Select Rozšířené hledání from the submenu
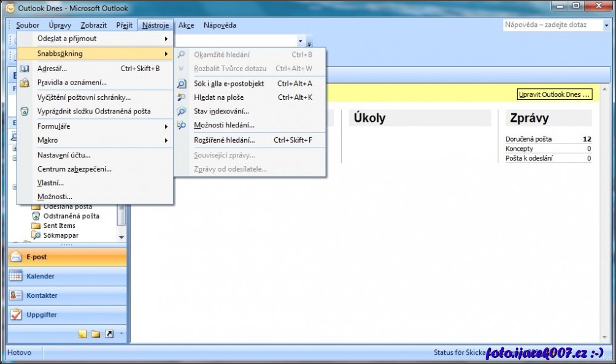The image size is (616, 364). (224, 140)
